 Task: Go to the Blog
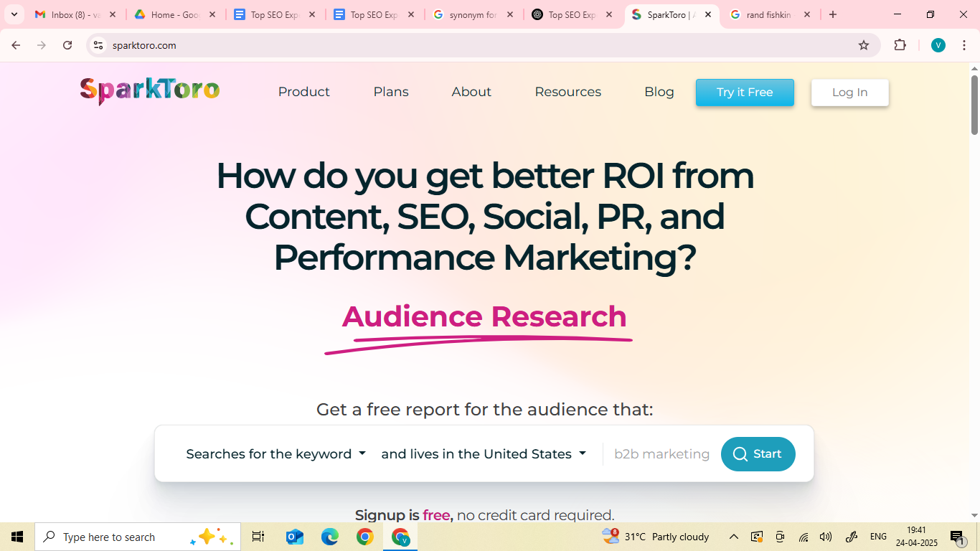pos(659,92)
